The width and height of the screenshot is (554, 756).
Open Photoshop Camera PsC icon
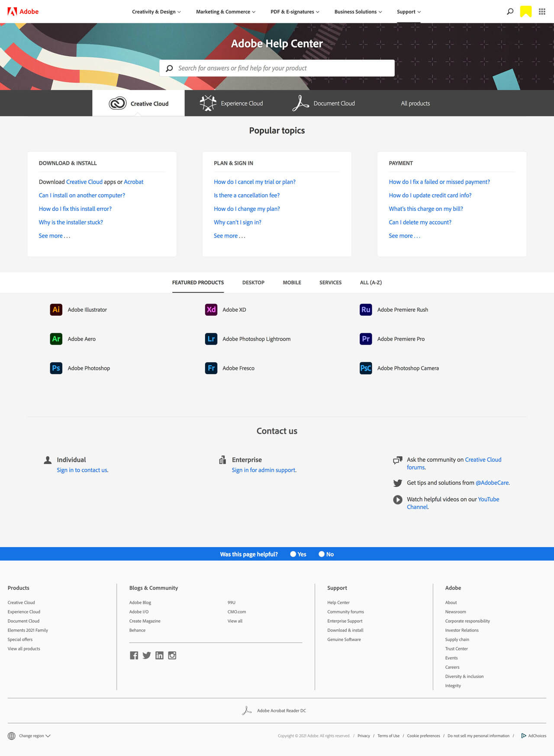click(366, 368)
